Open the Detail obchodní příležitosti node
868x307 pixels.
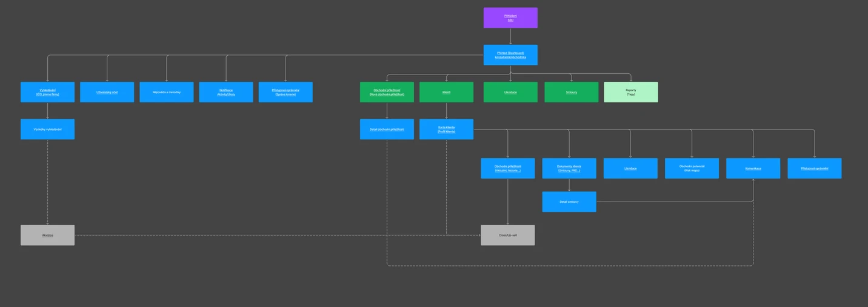[387, 130]
